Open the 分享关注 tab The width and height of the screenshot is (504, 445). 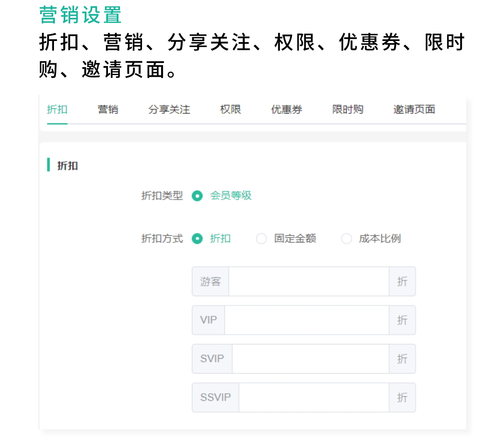point(169,110)
